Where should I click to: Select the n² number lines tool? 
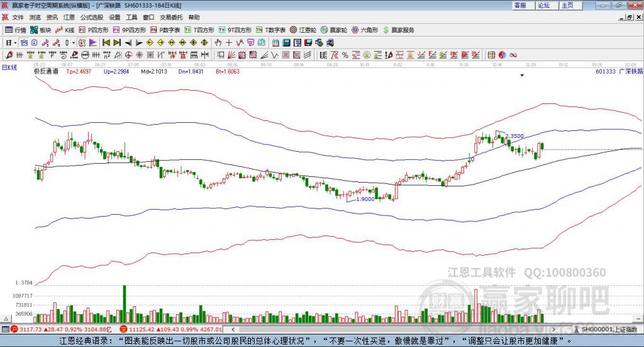coord(107,55)
